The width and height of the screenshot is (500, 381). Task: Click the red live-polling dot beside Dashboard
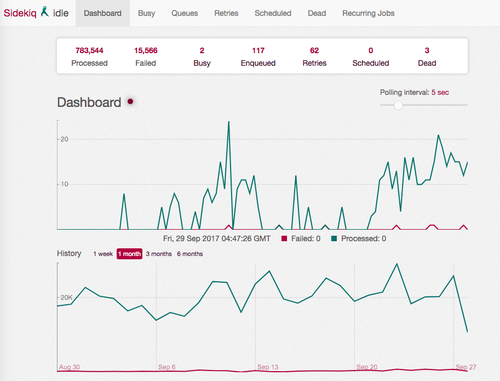[130, 101]
